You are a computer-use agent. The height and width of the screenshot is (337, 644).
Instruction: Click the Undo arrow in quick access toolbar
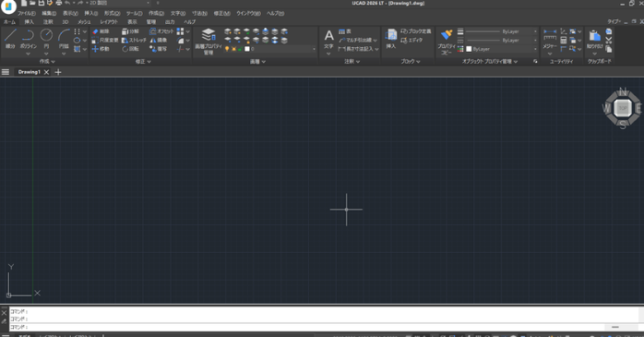coord(67,3)
